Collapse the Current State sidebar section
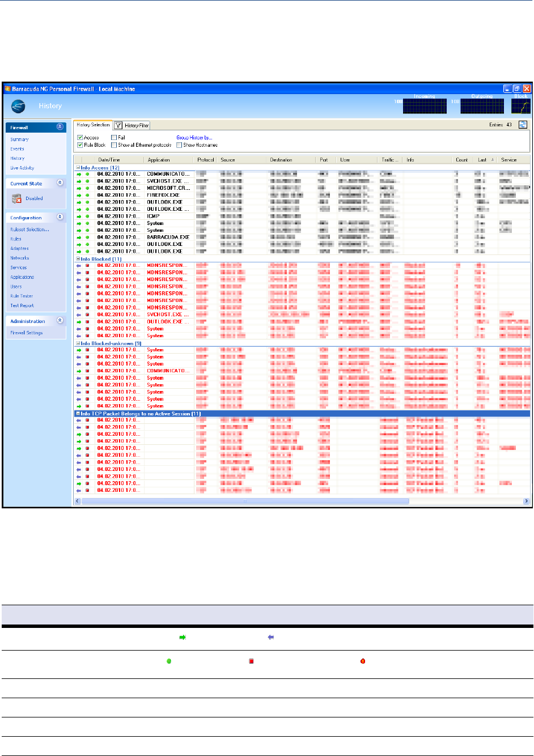The width and height of the screenshot is (534, 756). tap(61, 183)
